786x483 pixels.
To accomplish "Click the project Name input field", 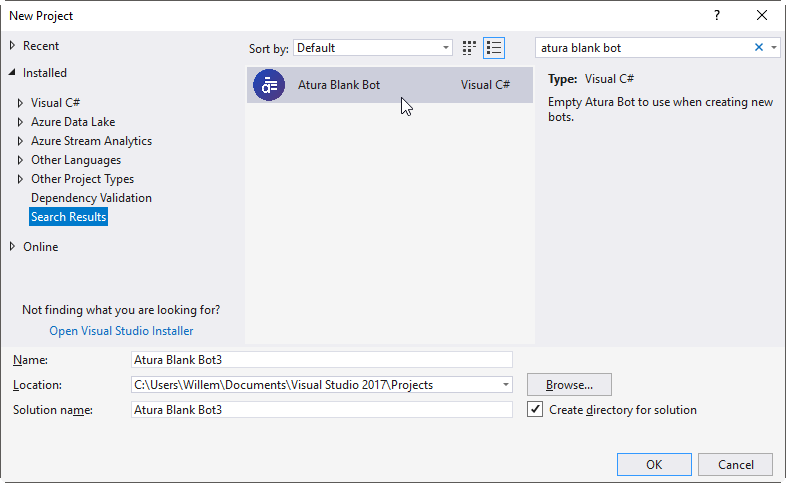I will click(322, 360).
